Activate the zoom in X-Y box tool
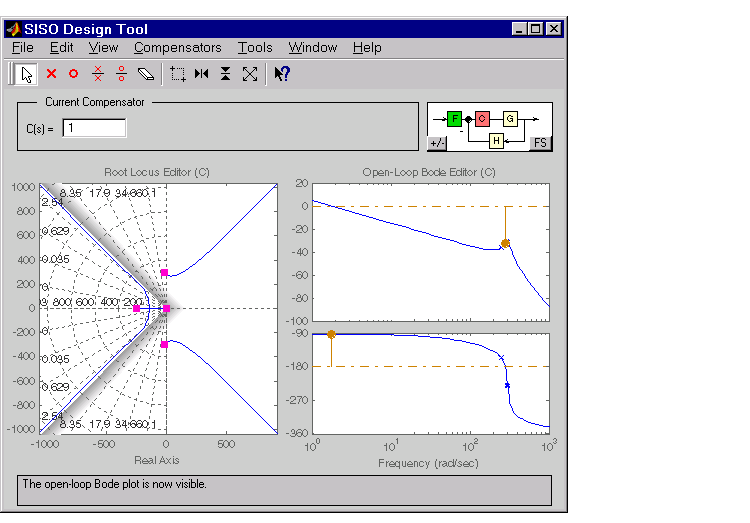 click(178, 73)
